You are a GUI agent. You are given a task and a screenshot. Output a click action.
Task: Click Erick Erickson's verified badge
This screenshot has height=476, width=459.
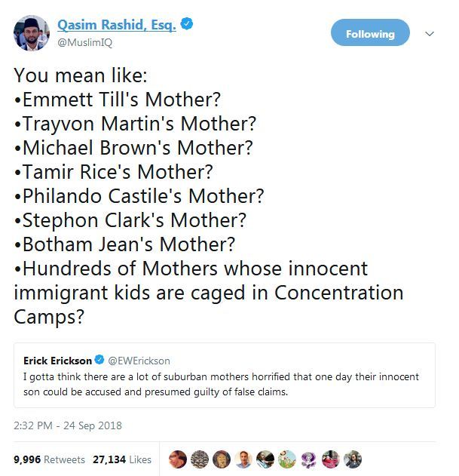99,361
